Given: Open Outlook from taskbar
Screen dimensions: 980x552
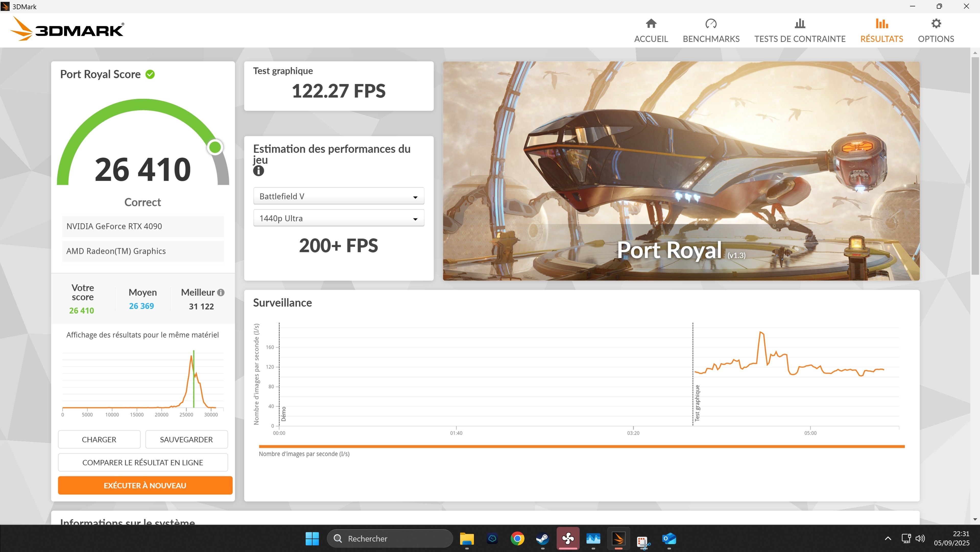Looking at the screenshot, I should point(669,538).
